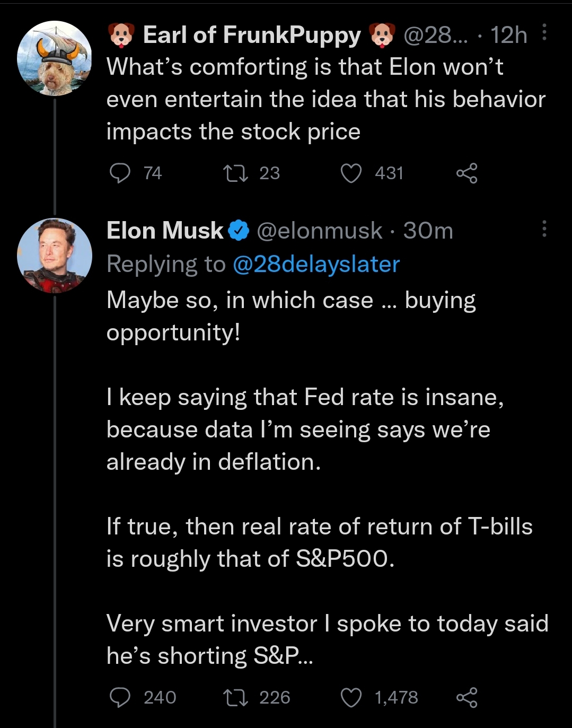
Task: Retweet Earl of FrunkPuppy's tweet
Action: tap(233, 173)
